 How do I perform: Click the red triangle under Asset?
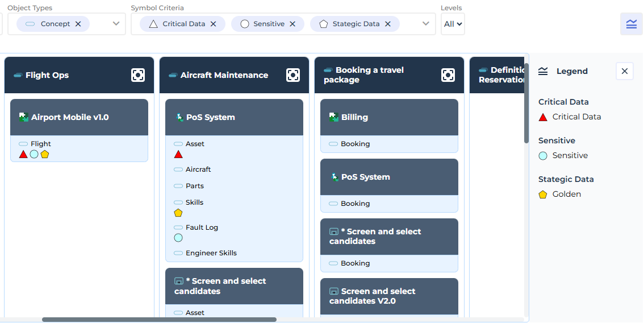coord(178,154)
